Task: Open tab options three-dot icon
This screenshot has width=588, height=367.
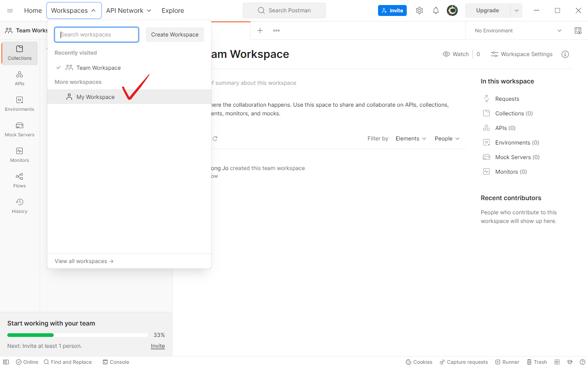Action: (276, 31)
